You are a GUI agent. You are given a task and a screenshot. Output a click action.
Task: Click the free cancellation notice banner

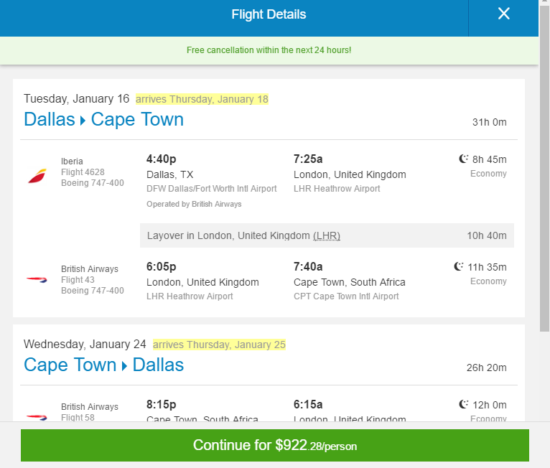269,50
